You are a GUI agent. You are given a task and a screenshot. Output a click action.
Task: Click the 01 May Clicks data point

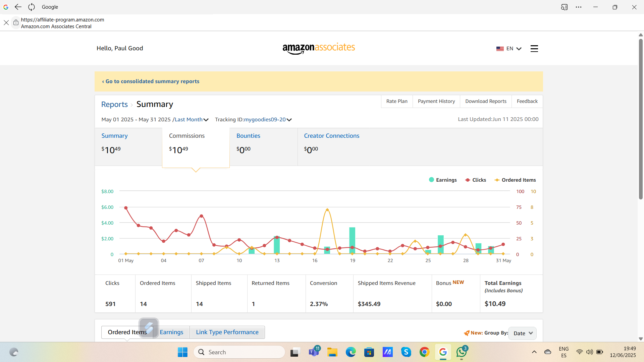(x=126, y=208)
